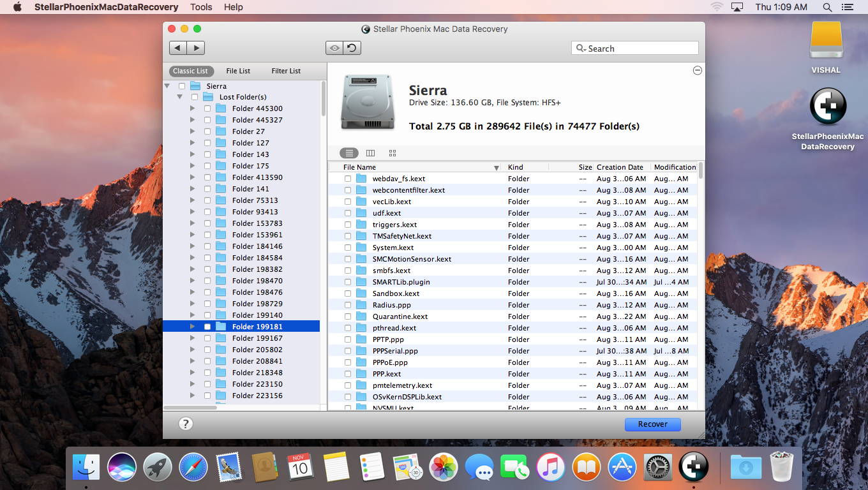Open the Help menu
Viewport: 868px width, 490px height.
(234, 7)
